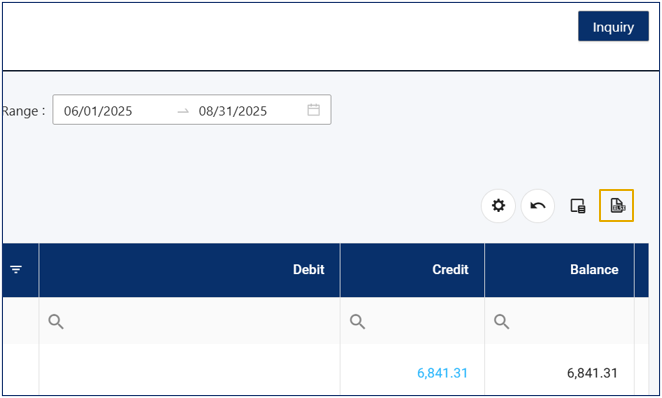Open the column chooser icon
The image size is (662, 398).
pos(578,206)
